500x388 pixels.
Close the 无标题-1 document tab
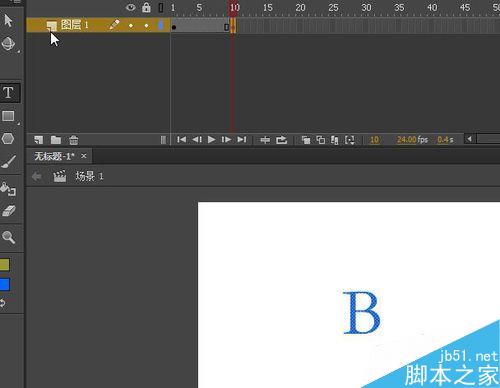[x=84, y=156]
